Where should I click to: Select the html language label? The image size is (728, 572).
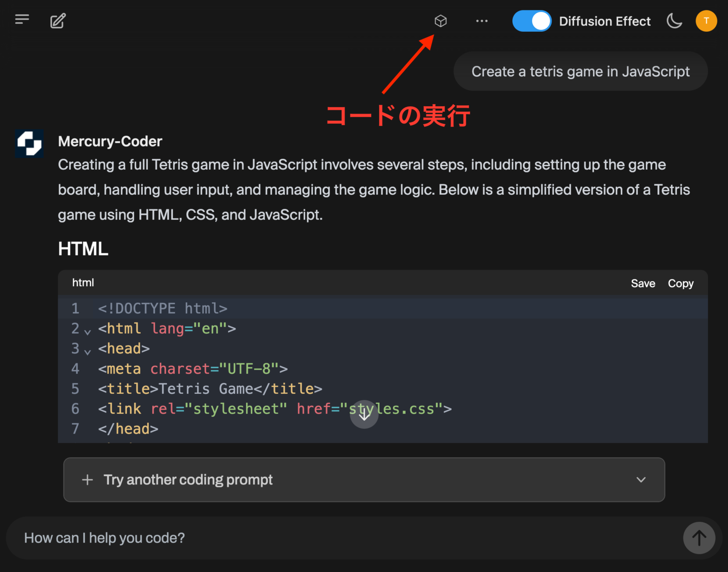click(83, 282)
